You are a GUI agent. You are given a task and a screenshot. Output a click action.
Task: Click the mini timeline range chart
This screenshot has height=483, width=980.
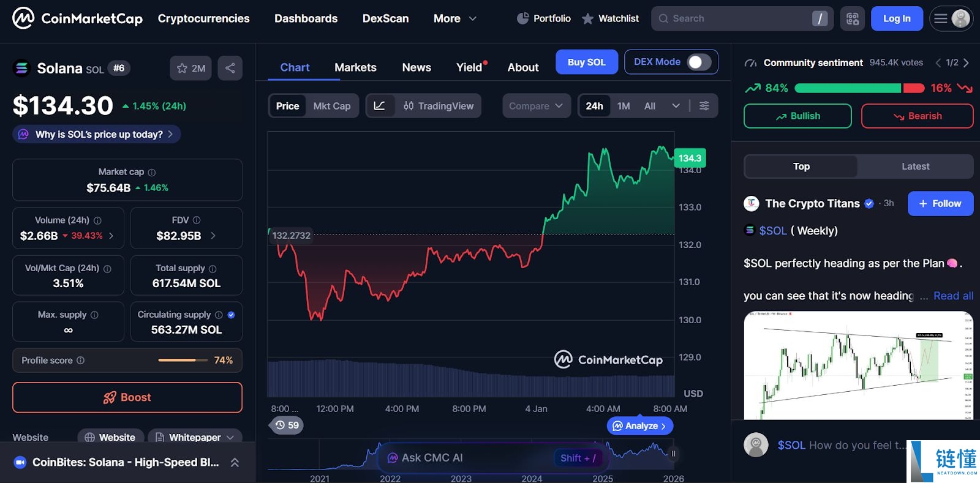pyautogui.click(x=470, y=455)
